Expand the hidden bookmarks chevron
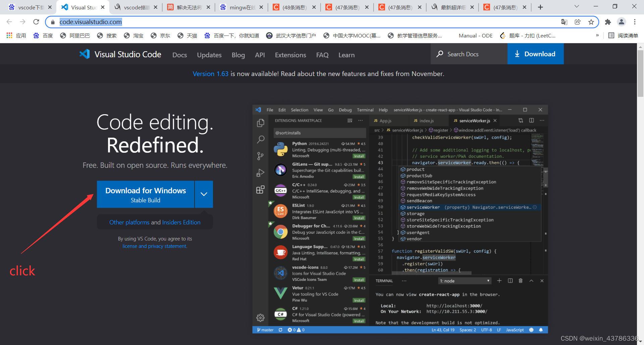This screenshot has width=644, height=345. pos(597,35)
